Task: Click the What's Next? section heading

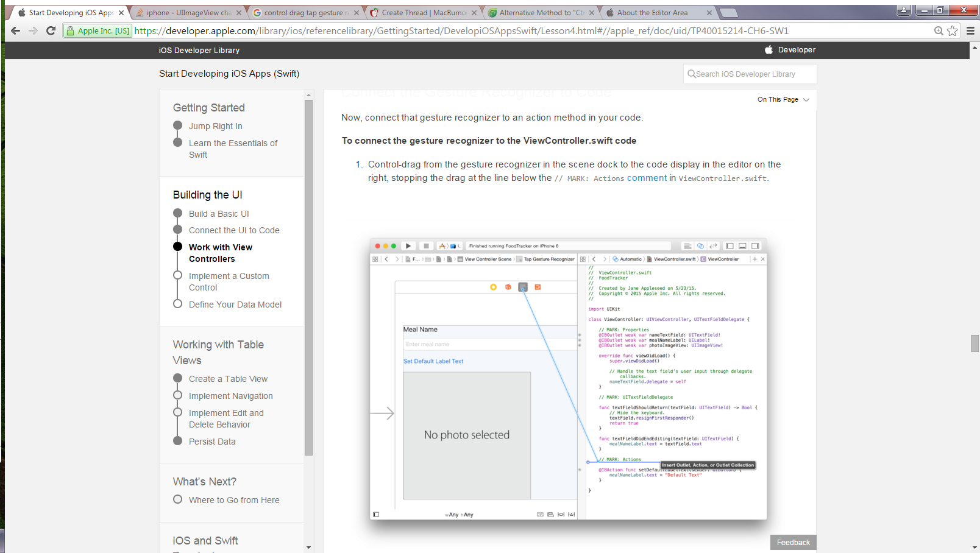Action: pyautogui.click(x=205, y=482)
